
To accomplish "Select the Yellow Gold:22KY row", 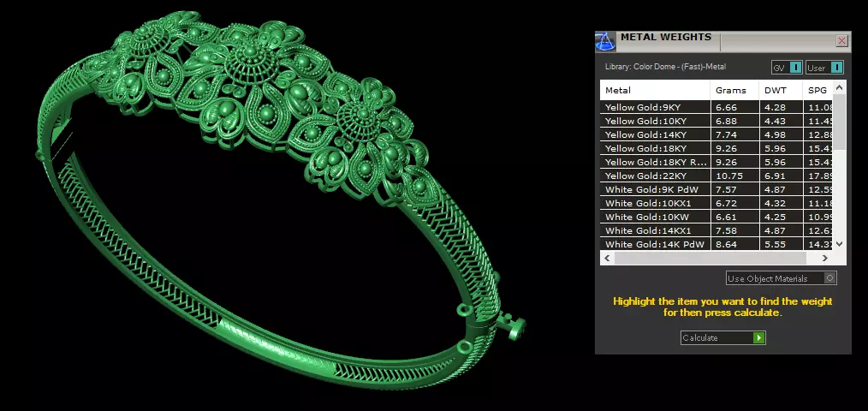I will click(716, 176).
